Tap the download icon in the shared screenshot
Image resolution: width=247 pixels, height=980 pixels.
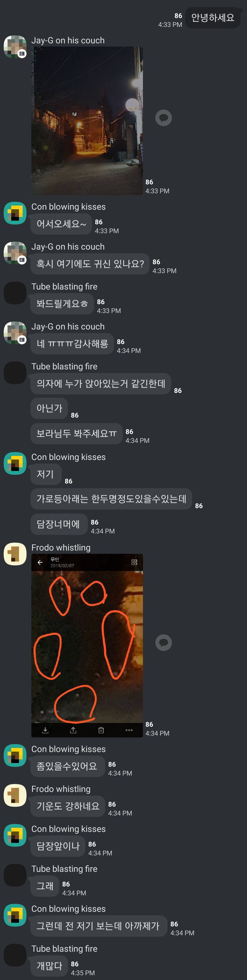(45, 730)
